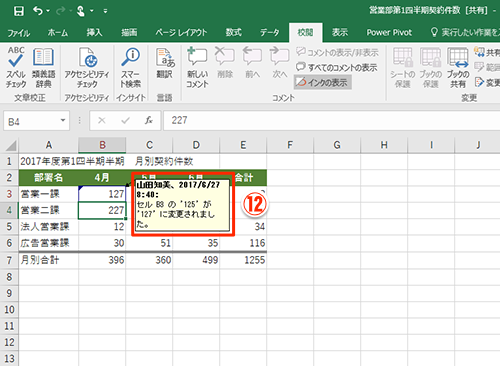The image size is (500, 366).
Task: Click シートの保護 icon
Action: click(402, 67)
